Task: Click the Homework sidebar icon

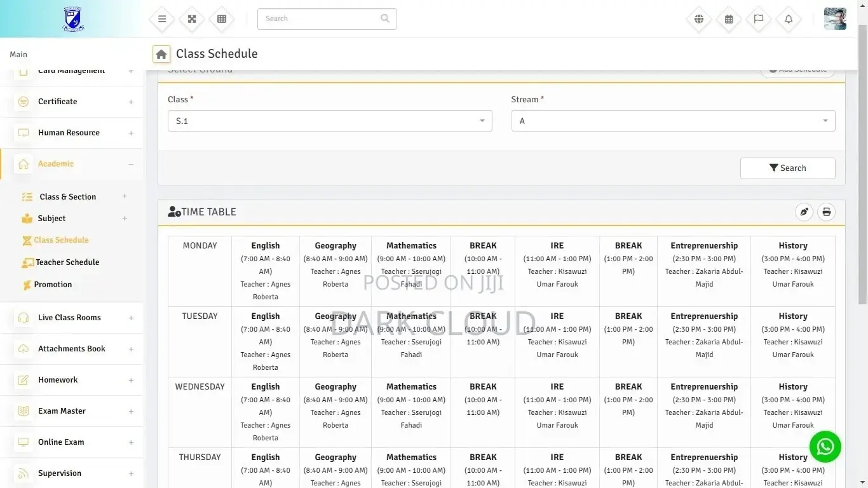Action: pyautogui.click(x=24, y=380)
